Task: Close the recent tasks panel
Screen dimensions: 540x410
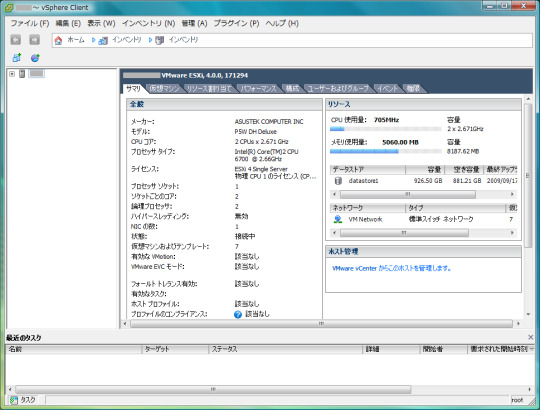Action: point(530,337)
